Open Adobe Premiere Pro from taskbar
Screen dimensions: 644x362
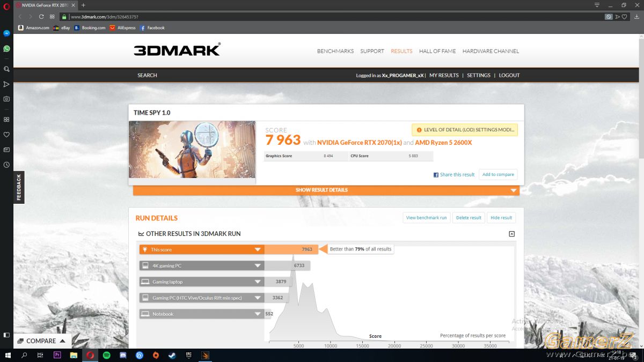(x=57, y=355)
